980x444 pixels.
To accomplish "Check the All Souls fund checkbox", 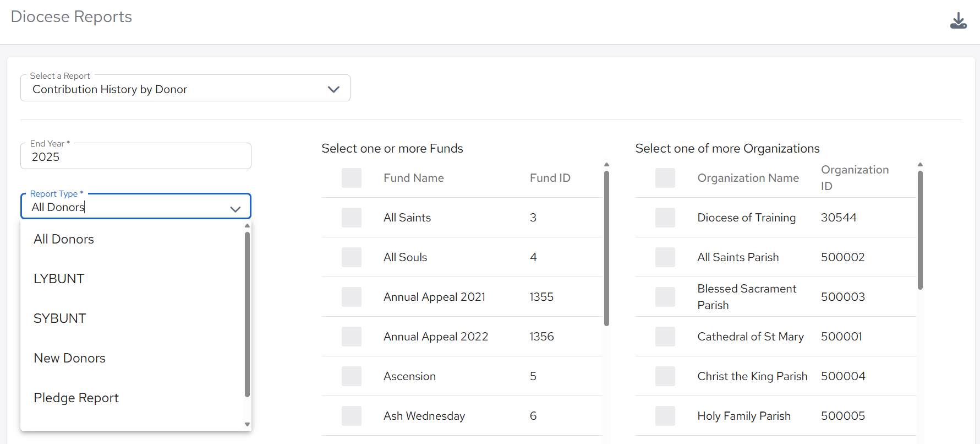I will click(352, 257).
